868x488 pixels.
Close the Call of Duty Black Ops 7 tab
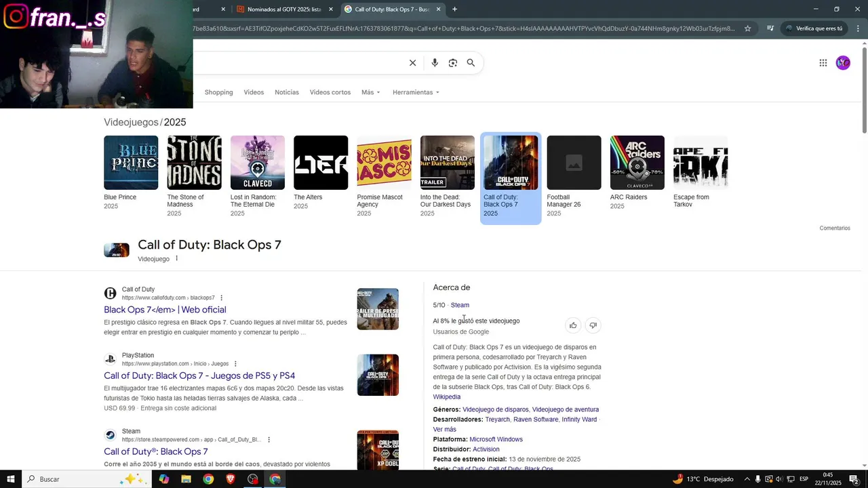click(x=438, y=9)
